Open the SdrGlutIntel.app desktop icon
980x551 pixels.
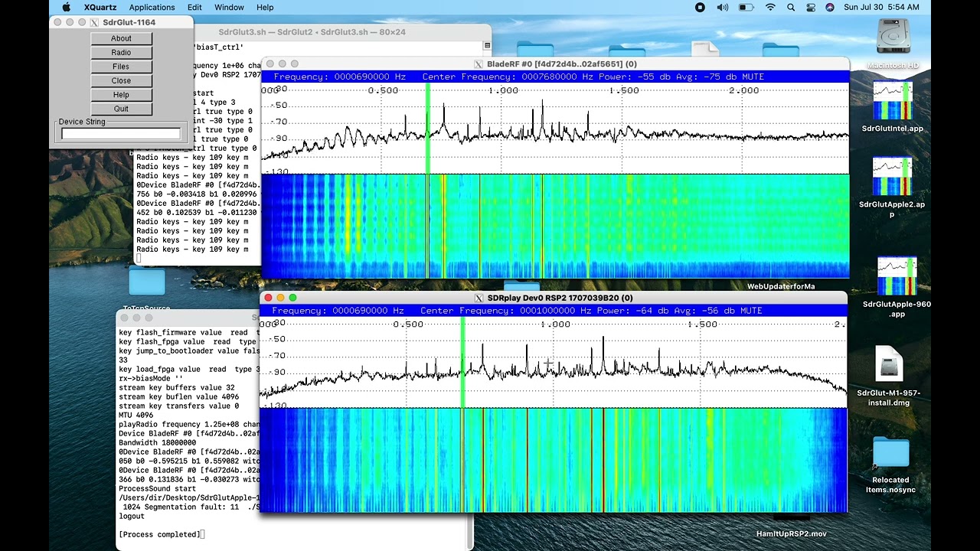(893, 100)
